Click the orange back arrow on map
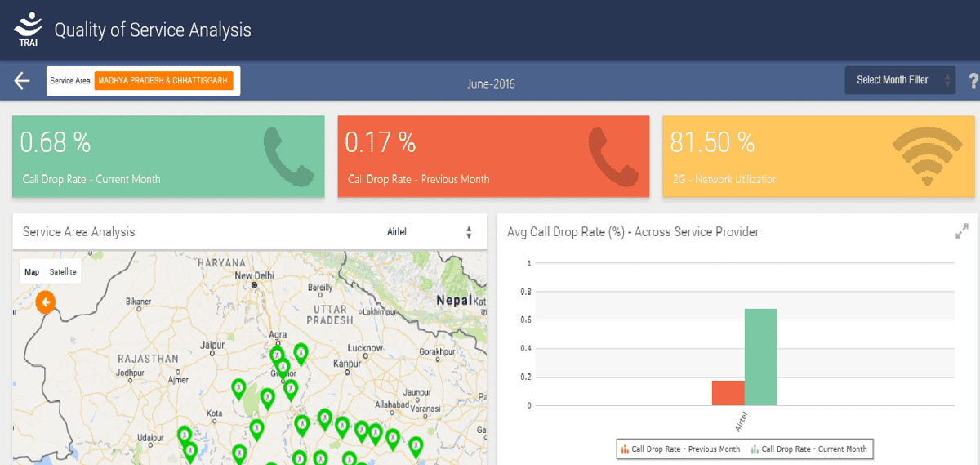This screenshot has width=980, height=465. (x=46, y=303)
